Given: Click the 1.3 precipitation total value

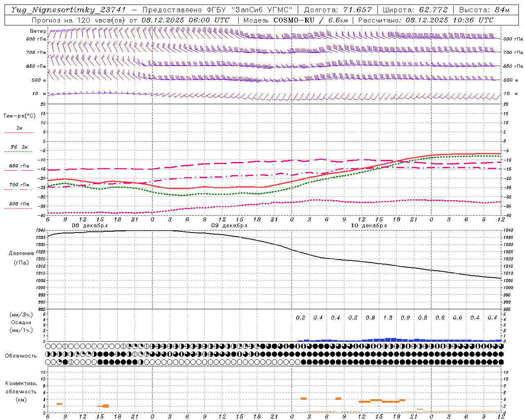Looking at the screenshot, I should pos(388,317).
